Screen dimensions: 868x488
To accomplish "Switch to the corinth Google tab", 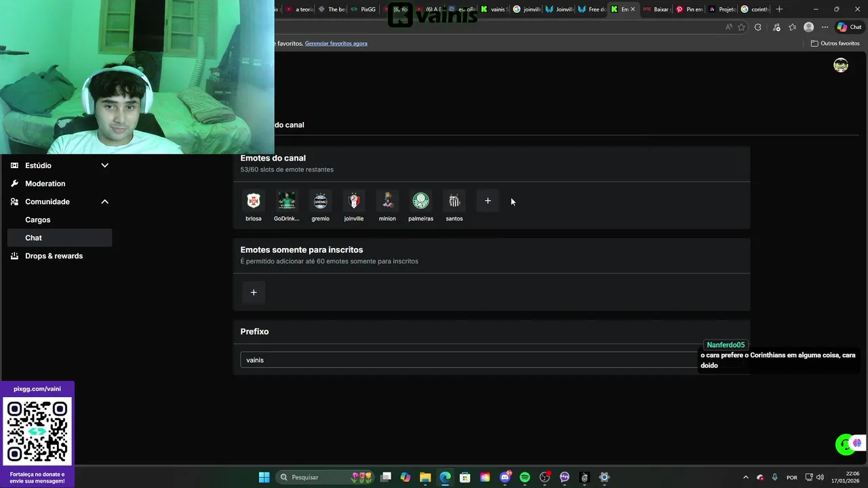I will (754, 9).
